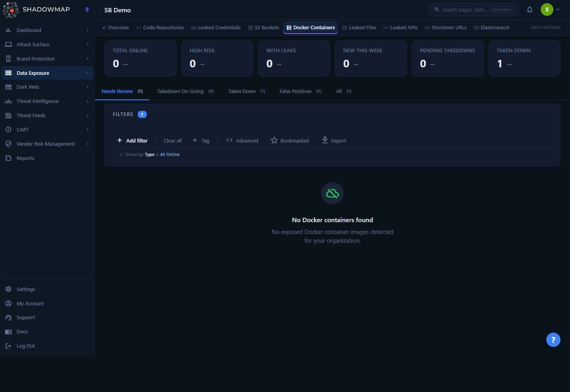
Task: Click the Threat Intelligence people icon
Action: click(8, 101)
